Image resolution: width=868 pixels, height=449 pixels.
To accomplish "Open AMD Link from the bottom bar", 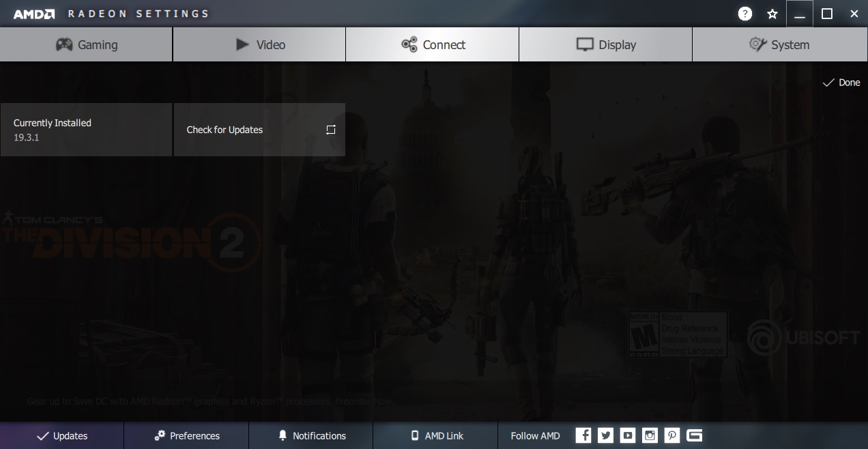I will [x=437, y=435].
